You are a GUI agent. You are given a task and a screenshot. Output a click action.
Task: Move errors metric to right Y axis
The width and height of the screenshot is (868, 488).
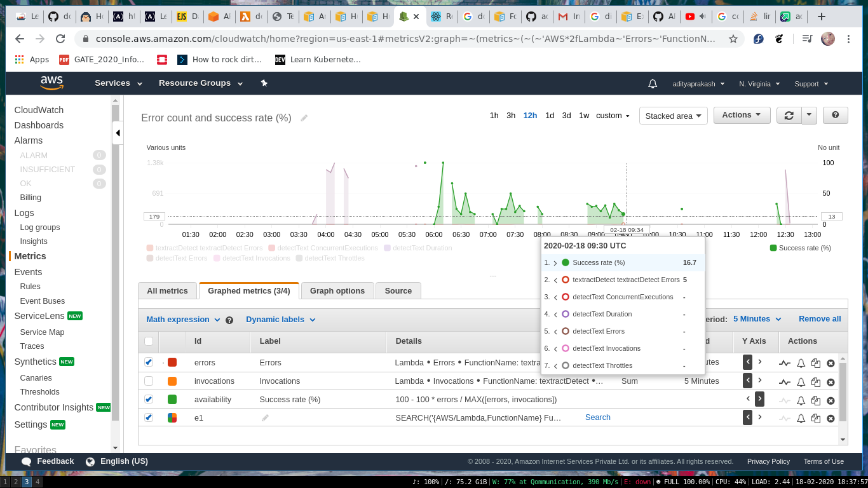click(759, 362)
